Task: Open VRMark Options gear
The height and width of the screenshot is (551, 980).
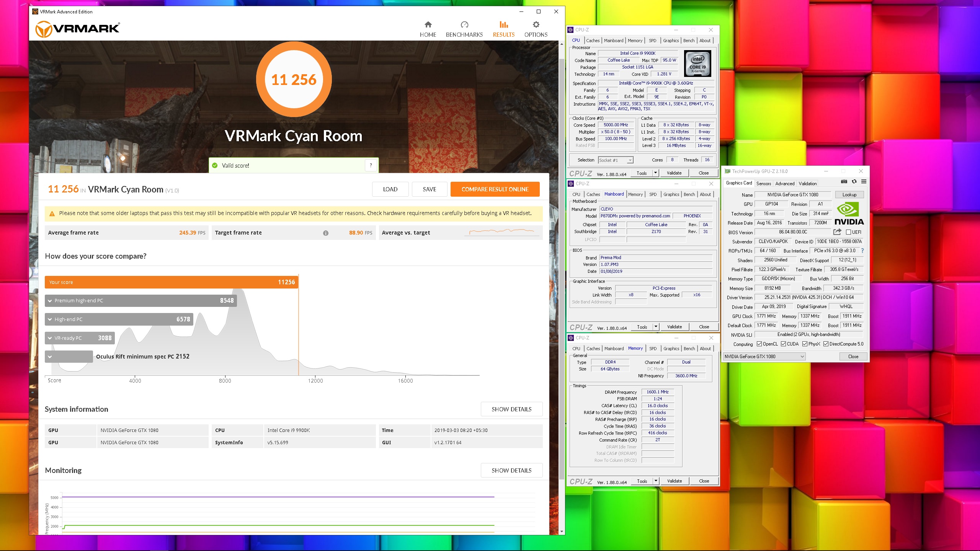Action: (x=536, y=29)
